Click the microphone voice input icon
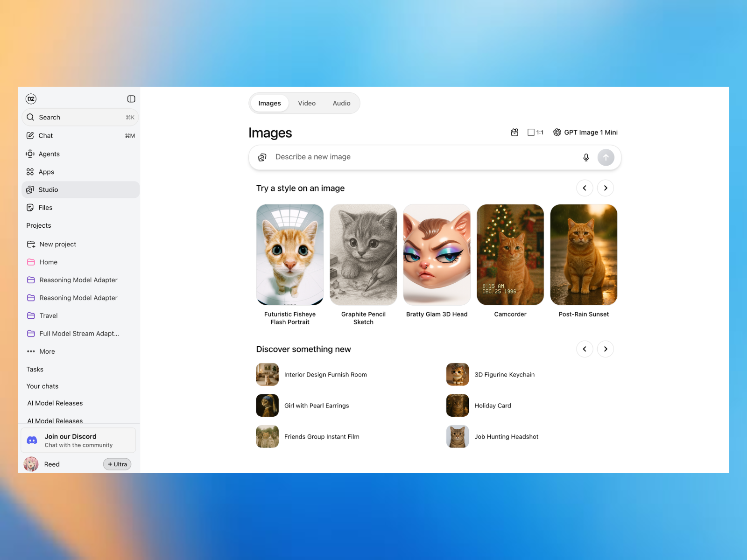 tap(586, 157)
